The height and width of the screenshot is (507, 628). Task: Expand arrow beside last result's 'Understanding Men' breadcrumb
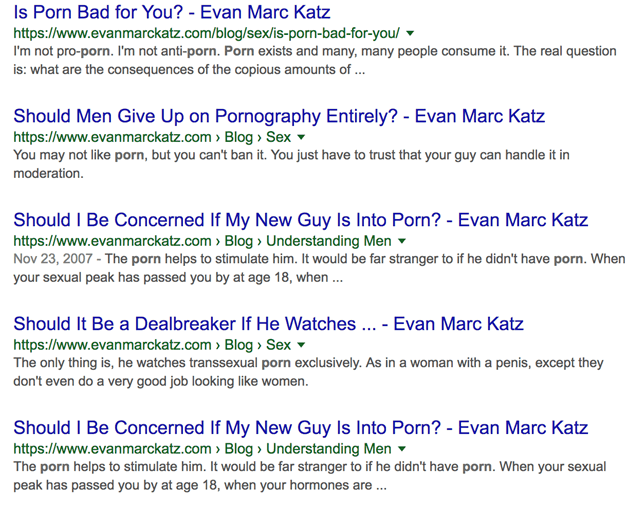click(x=402, y=449)
